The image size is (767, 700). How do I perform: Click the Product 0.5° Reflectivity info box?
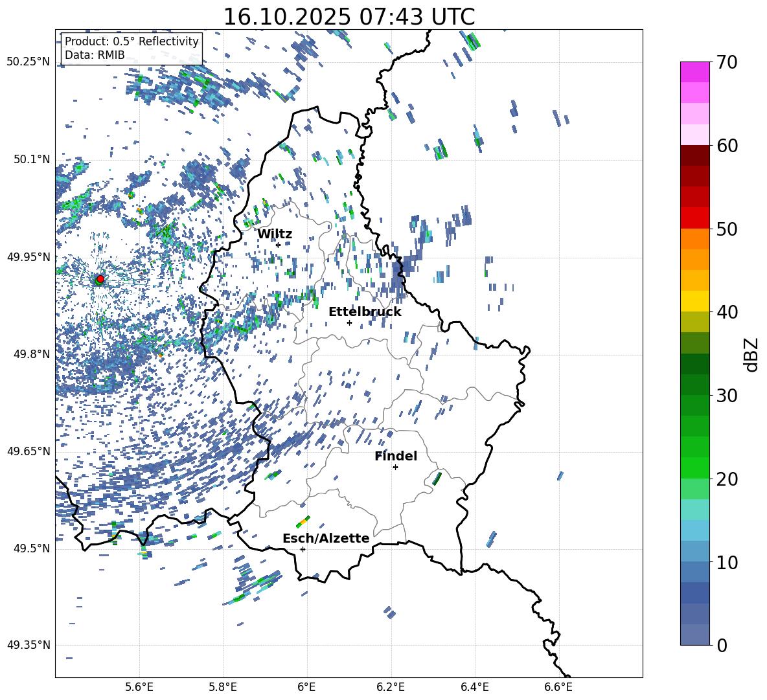132,48
